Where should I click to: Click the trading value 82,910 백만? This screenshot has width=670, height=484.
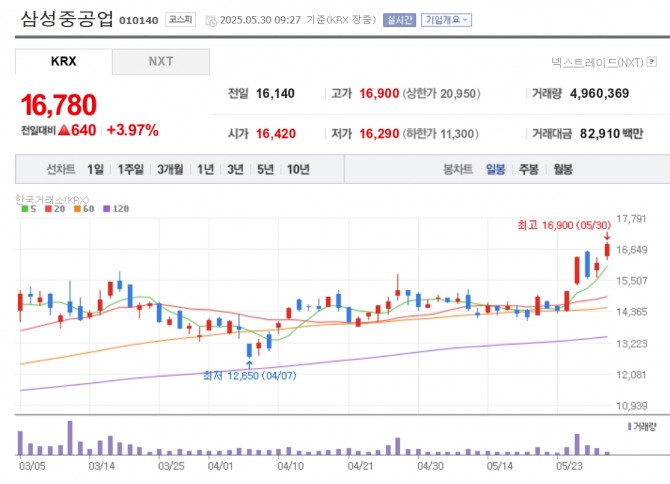[x=611, y=134]
